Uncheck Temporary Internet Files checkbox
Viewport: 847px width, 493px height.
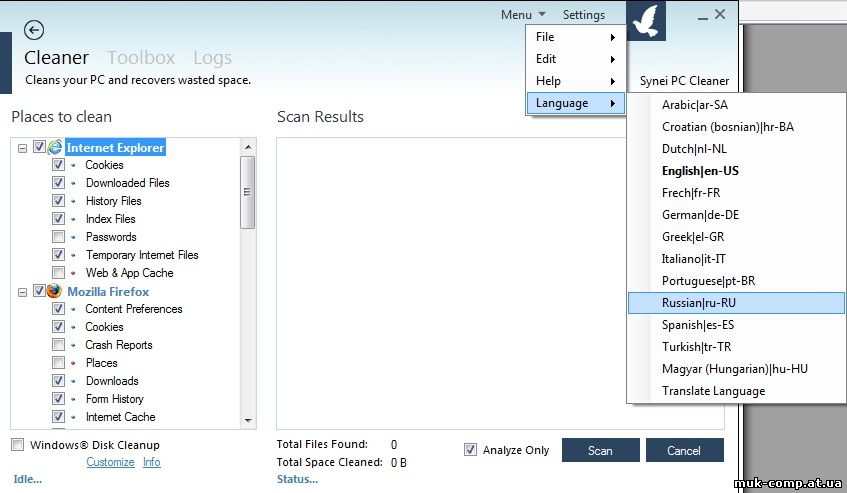(58, 254)
